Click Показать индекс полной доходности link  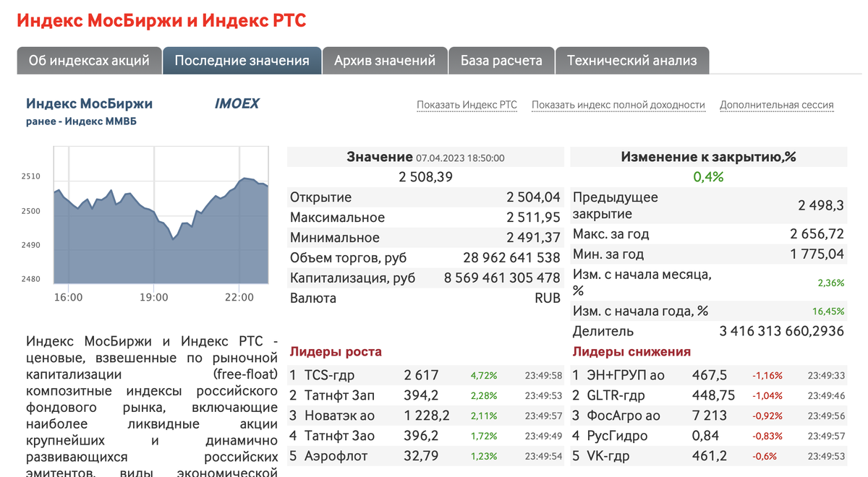(618, 105)
